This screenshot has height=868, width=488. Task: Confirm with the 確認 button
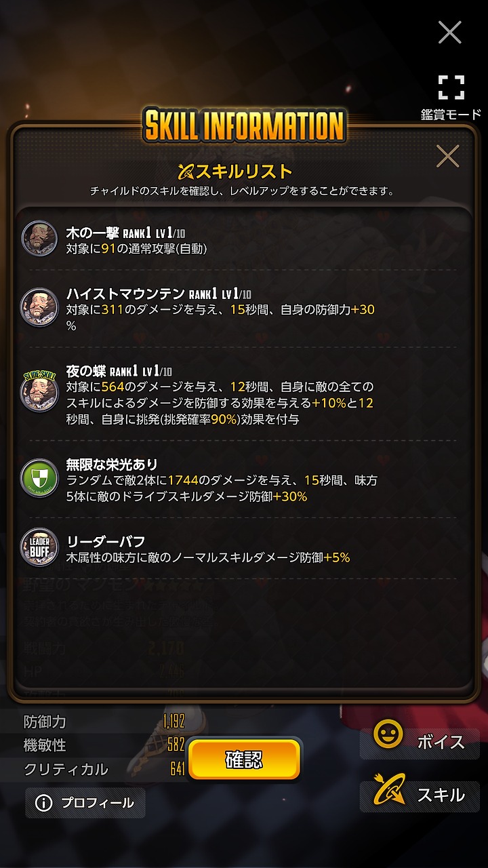click(244, 759)
